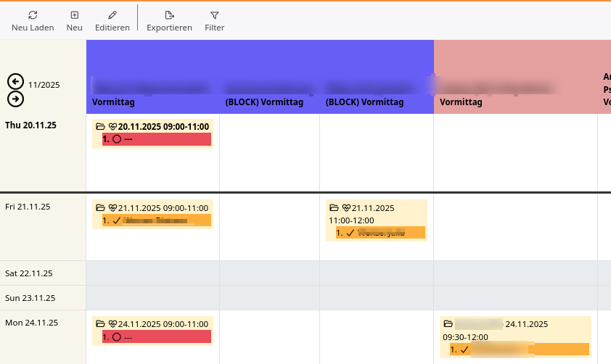Click the Editieren pencil icon
The image size is (611, 364).
click(112, 15)
